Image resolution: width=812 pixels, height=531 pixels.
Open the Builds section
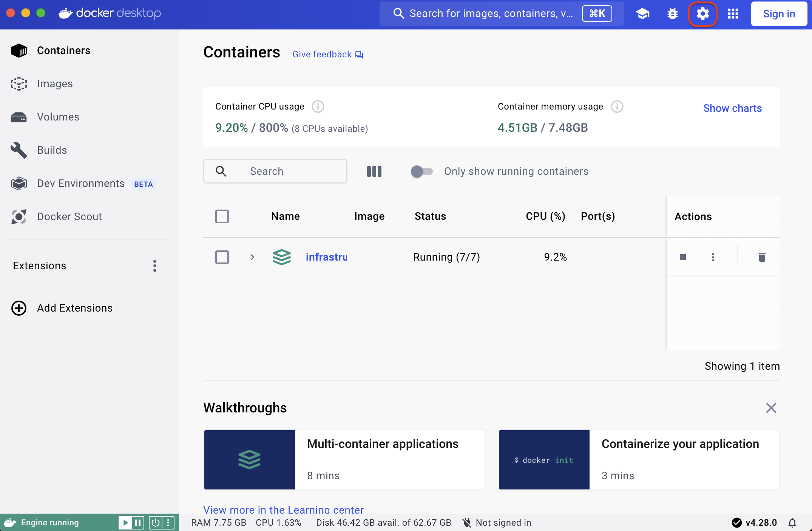(x=52, y=150)
